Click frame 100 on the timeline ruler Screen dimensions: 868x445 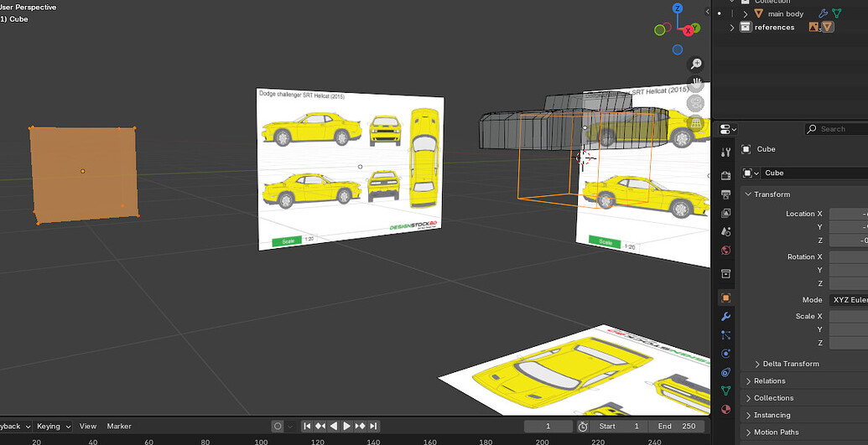click(x=261, y=442)
